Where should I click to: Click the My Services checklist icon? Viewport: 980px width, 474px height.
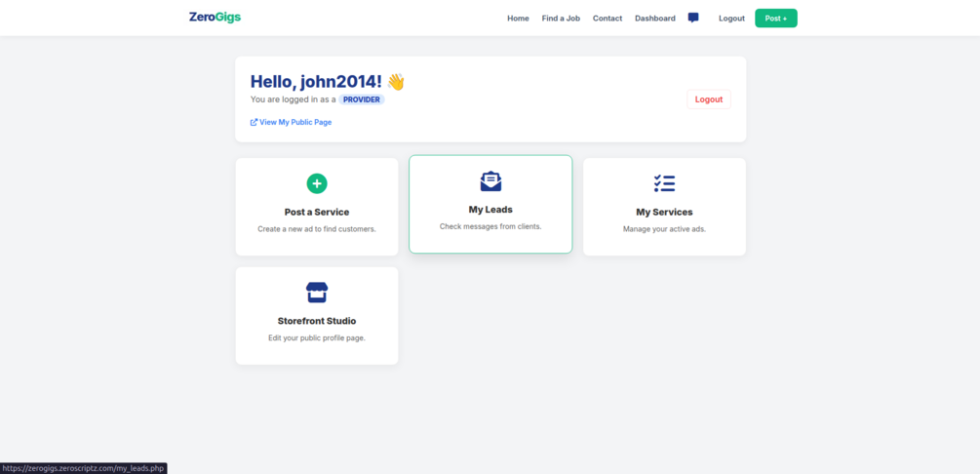click(664, 183)
